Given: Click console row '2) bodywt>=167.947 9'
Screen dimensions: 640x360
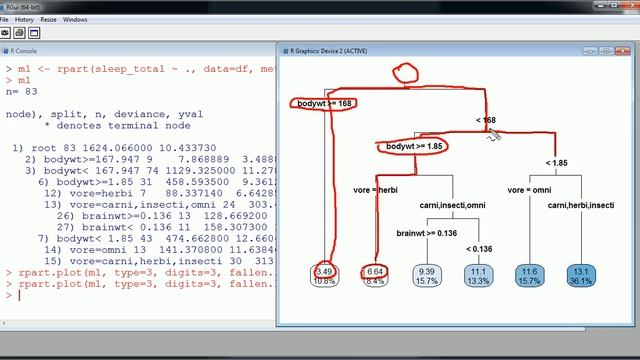Looking at the screenshot, I should pyautogui.click(x=150, y=160).
